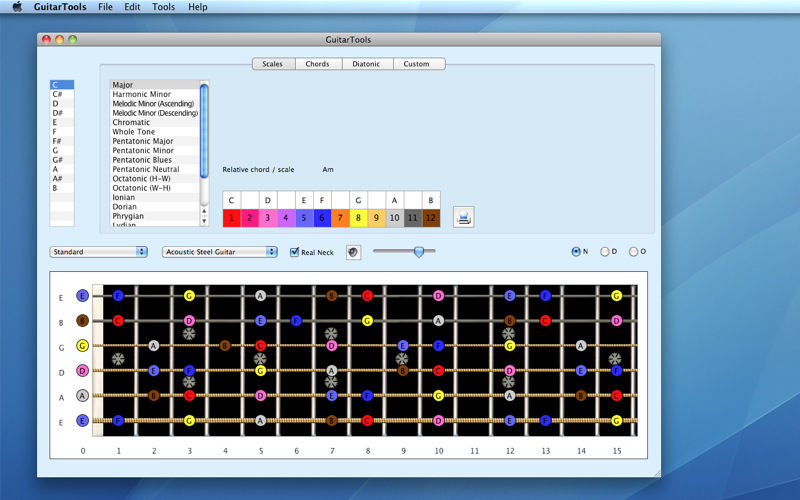Screen dimensions: 800x500
Task: Select root note A# in key list
Action: [62, 179]
